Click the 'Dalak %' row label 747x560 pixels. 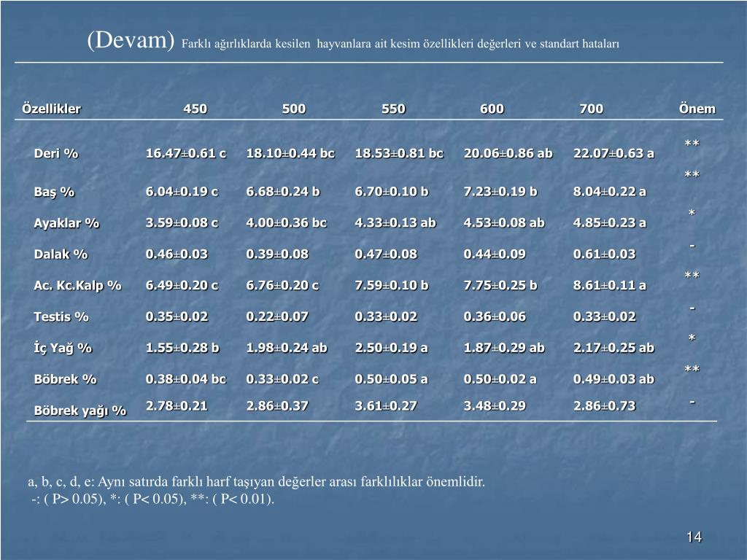pyautogui.click(x=61, y=254)
